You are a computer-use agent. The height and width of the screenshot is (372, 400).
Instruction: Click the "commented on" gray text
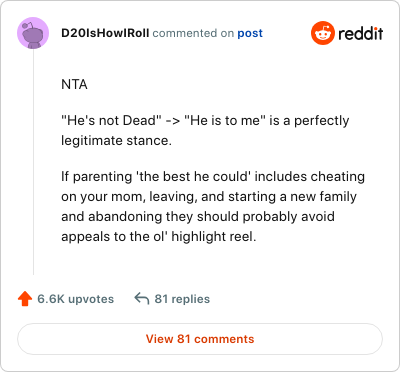click(193, 33)
